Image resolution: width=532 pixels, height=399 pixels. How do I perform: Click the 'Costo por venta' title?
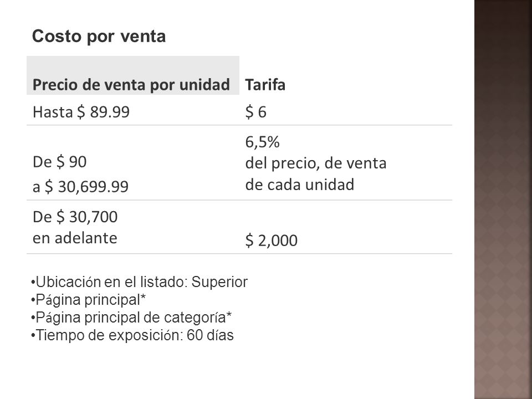(x=99, y=37)
